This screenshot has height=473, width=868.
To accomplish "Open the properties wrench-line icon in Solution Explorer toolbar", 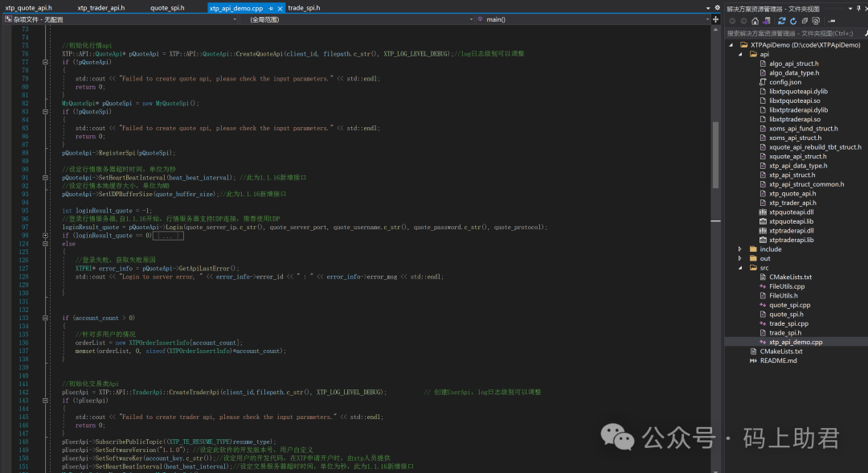I will 832,21.
